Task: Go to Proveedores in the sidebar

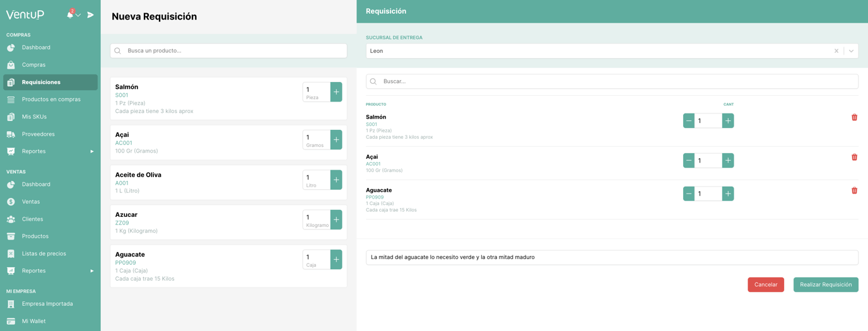Action: coord(38,134)
